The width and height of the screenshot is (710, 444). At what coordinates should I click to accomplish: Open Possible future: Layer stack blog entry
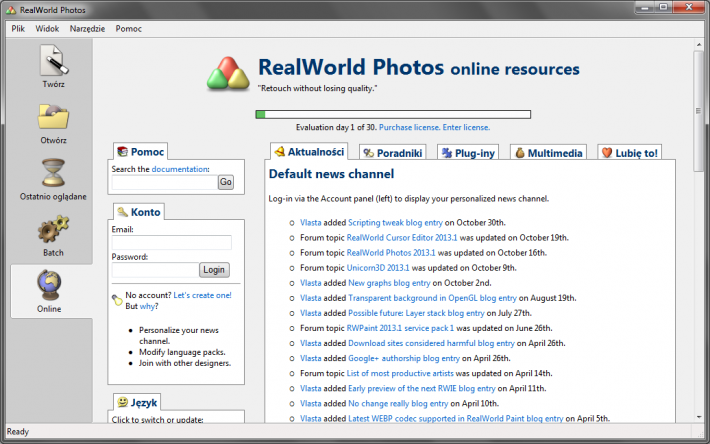coord(416,313)
